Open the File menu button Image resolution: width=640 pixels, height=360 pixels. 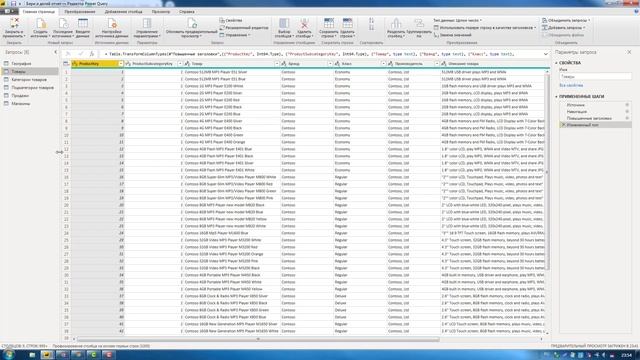(9, 11)
